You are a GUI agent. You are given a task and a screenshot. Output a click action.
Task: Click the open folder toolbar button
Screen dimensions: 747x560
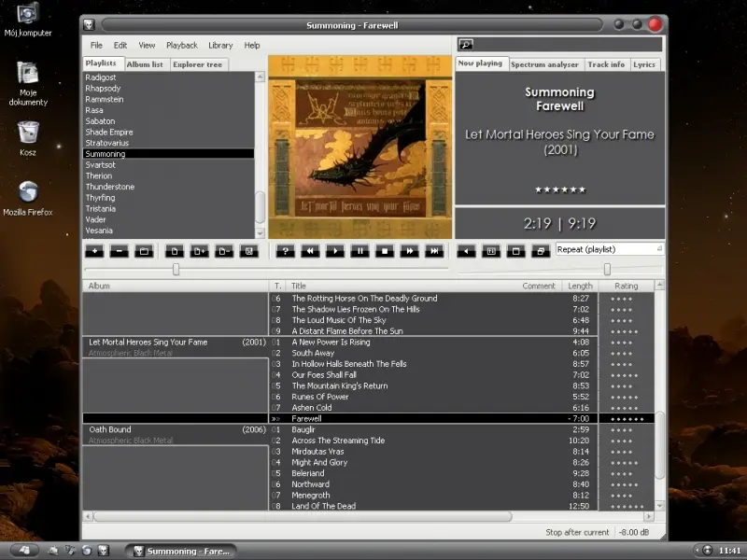pyautogui.click(x=144, y=251)
